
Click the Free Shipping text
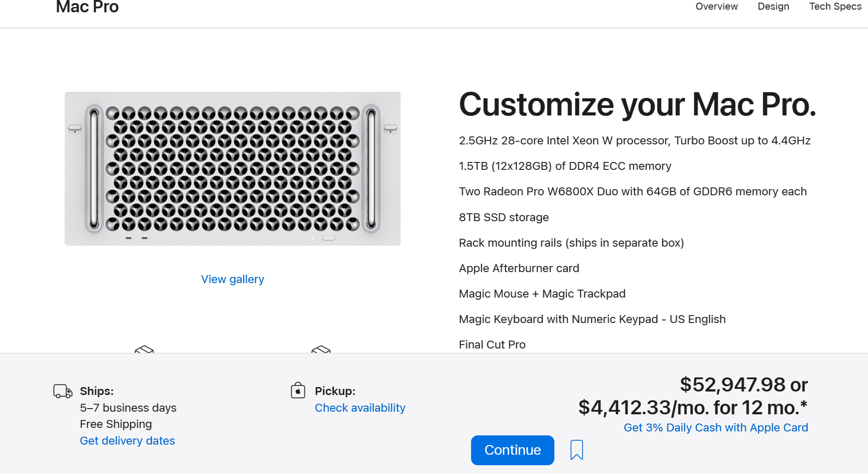(116, 424)
